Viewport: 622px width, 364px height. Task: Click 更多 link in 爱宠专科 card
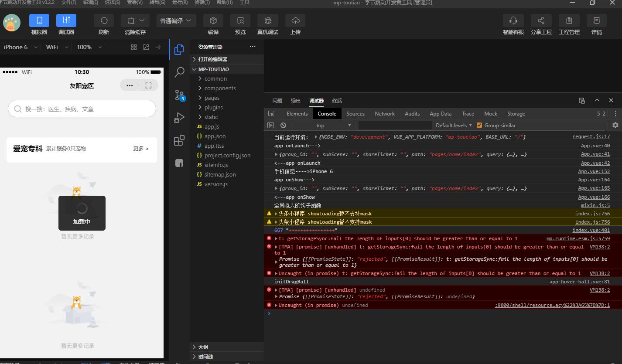tap(140, 149)
